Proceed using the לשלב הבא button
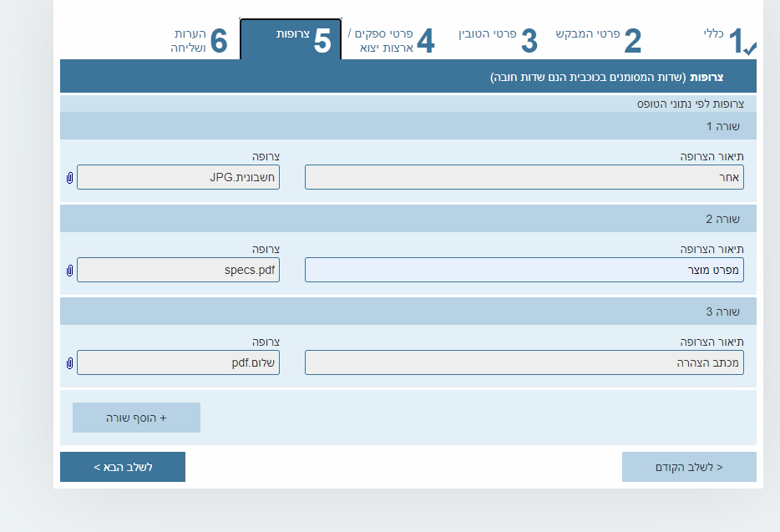 coord(123,467)
